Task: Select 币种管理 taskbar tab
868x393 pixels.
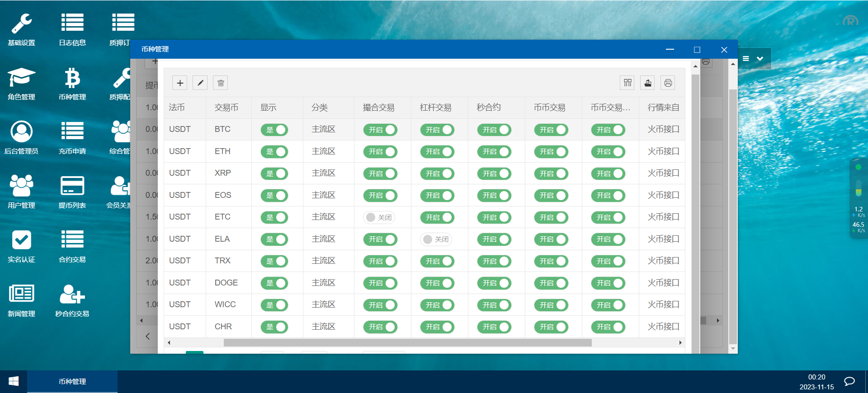Action: coord(72,381)
